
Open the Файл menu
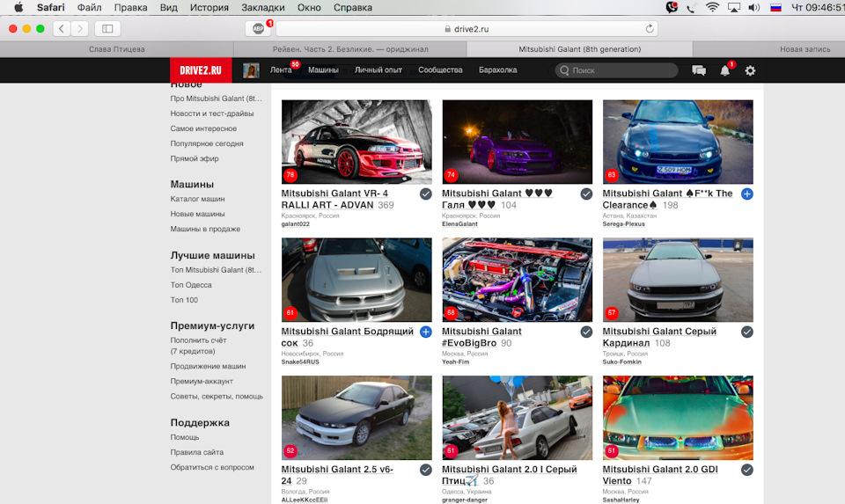click(x=90, y=8)
